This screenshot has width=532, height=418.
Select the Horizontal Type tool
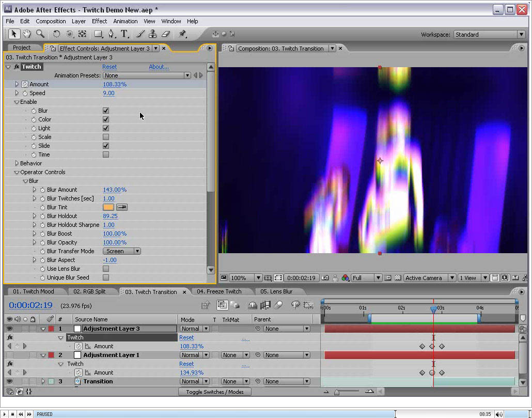click(124, 34)
